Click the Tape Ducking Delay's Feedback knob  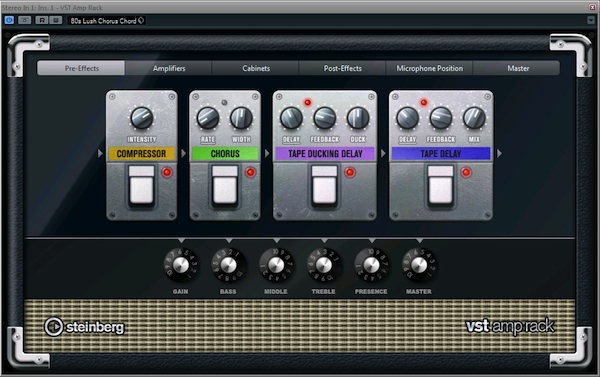pyautogui.click(x=324, y=118)
